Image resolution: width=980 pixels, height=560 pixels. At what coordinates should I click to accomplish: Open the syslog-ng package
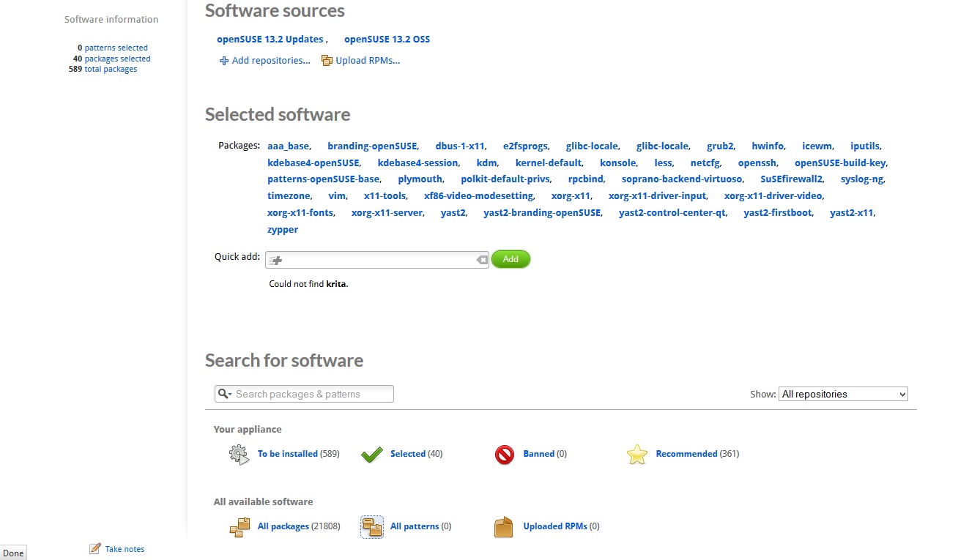863,179
